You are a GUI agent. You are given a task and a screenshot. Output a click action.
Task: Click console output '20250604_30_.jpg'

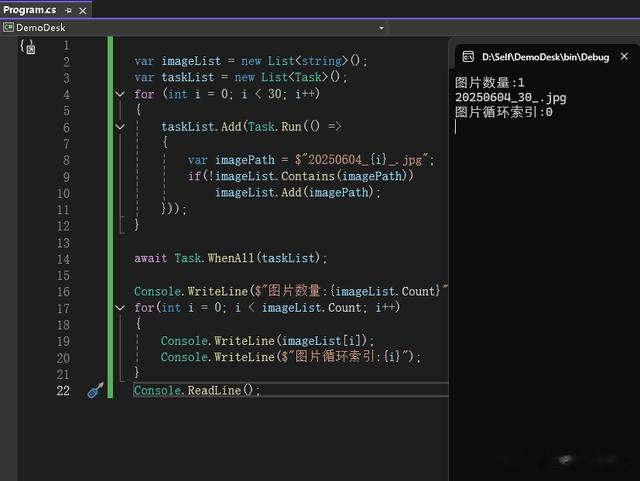[511, 97]
